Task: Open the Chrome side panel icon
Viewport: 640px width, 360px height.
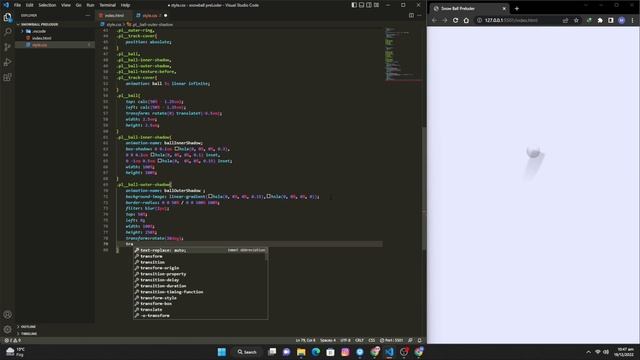Action: pos(611,20)
